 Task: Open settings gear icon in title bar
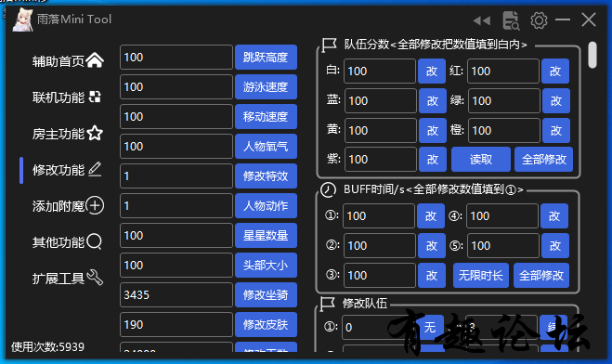(539, 19)
